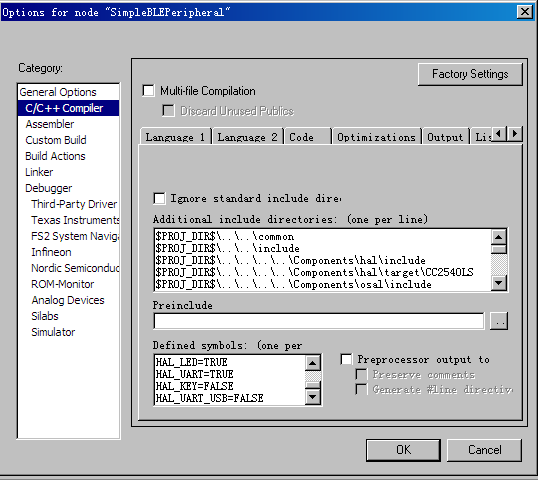Toggle Generate #line directives checkbox
This screenshot has width=538, height=480.
coord(361,389)
